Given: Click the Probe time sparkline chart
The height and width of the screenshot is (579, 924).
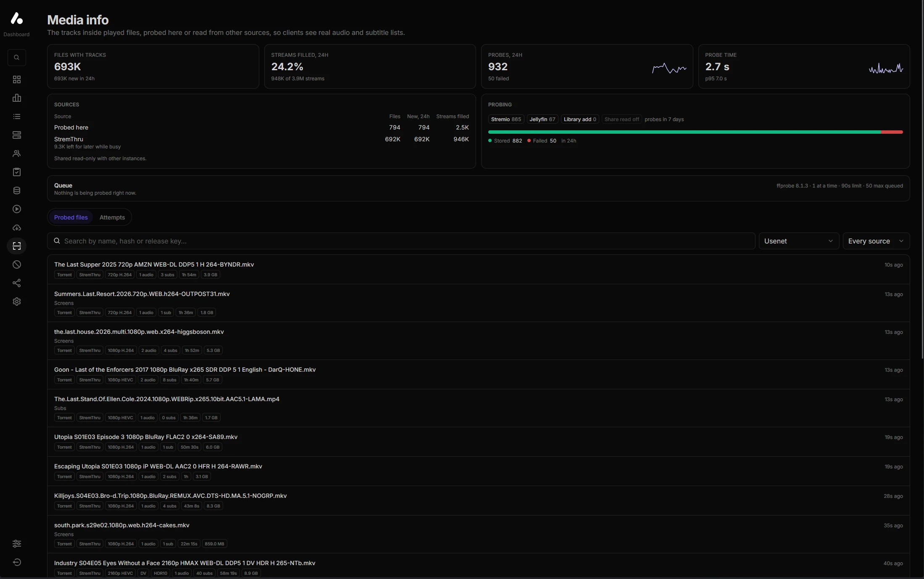Looking at the screenshot, I should pos(886,68).
